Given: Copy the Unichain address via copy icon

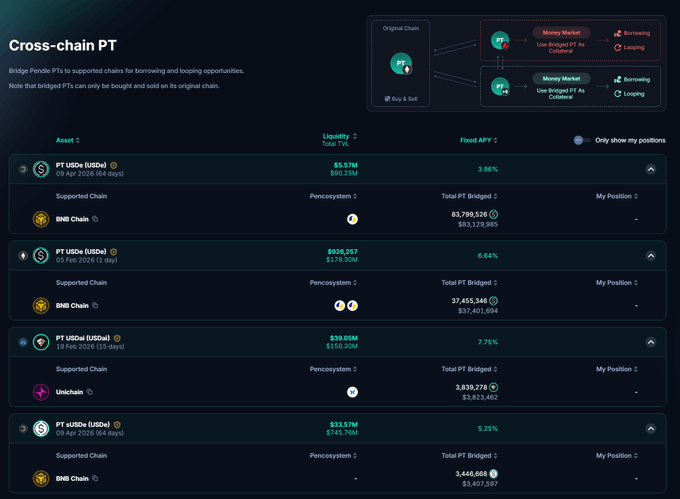Looking at the screenshot, I should [x=90, y=392].
